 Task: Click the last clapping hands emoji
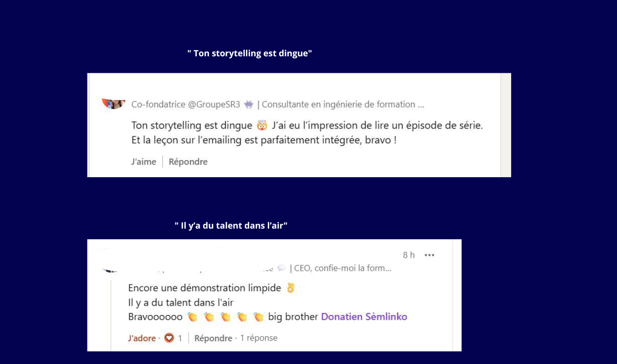(258, 317)
